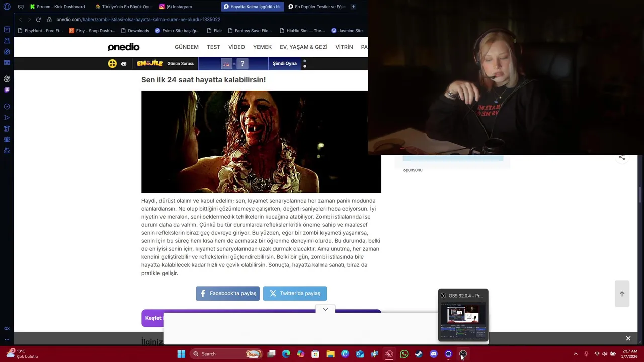The height and width of the screenshot is (362, 644).
Task: Click the onedio logo
Action: [x=123, y=47]
